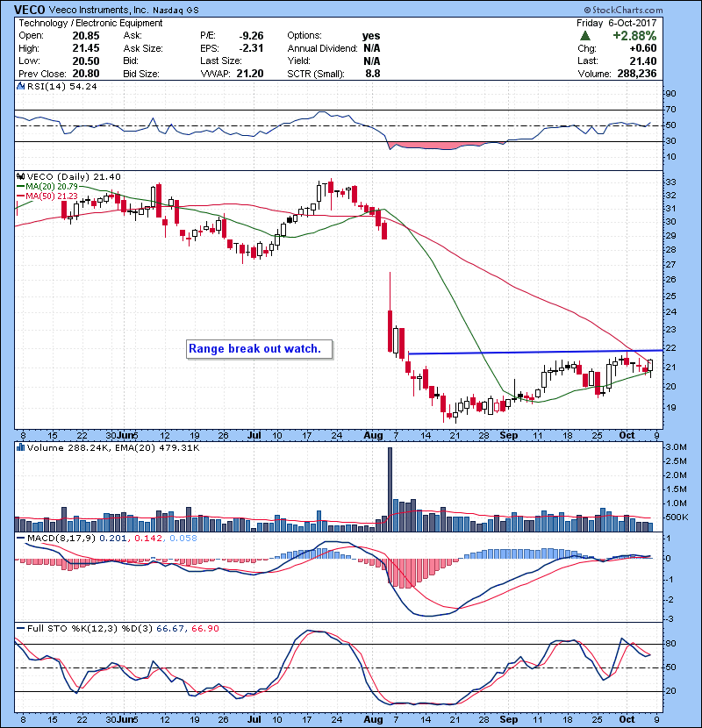Click the Volume 288.24K, EMA(20) label
This screenshot has height=728, width=702.
pyautogui.click(x=113, y=447)
